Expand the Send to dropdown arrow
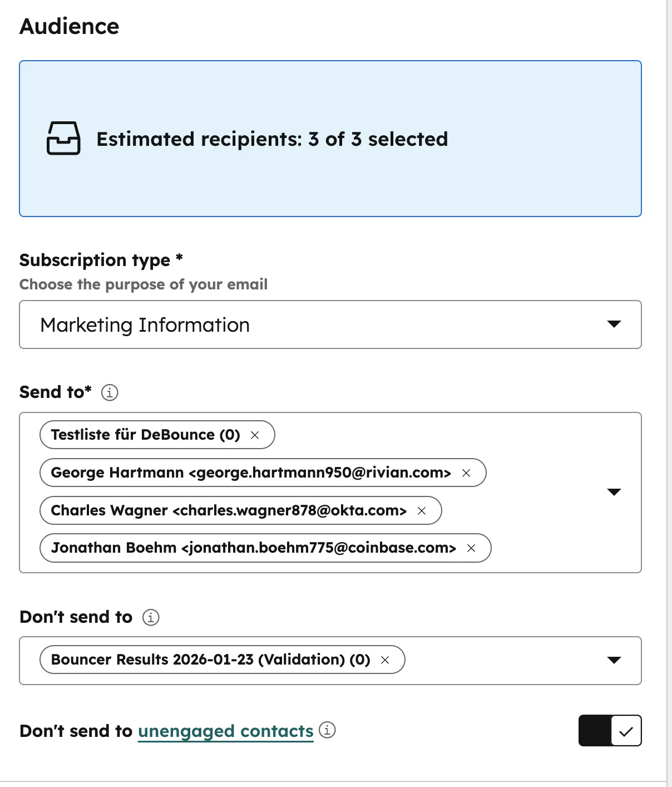Viewport: 672px width, 787px height. click(x=614, y=492)
